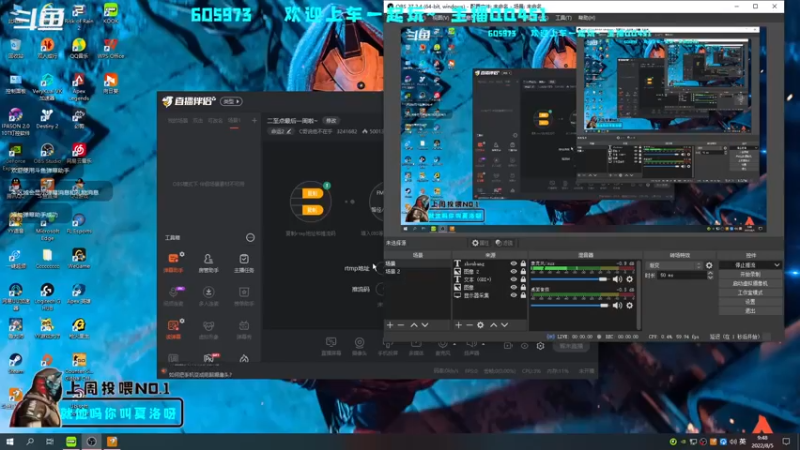Remove the selected scene in OBS
The image size is (800, 450).
(x=401, y=325)
